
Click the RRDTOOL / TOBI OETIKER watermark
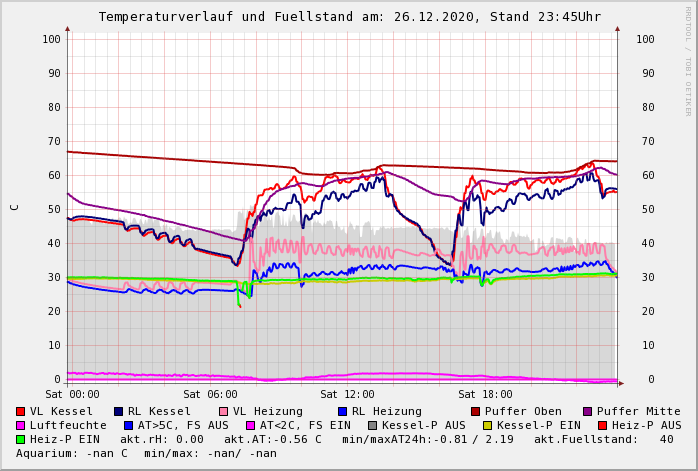[x=688, y=60]
